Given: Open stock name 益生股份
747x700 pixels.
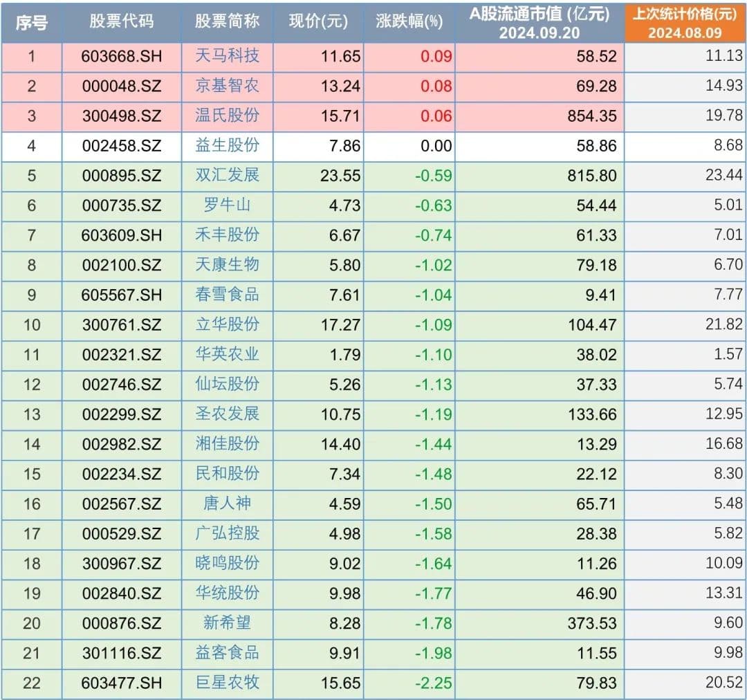Looking at the screenshot, I should [228, 145].
